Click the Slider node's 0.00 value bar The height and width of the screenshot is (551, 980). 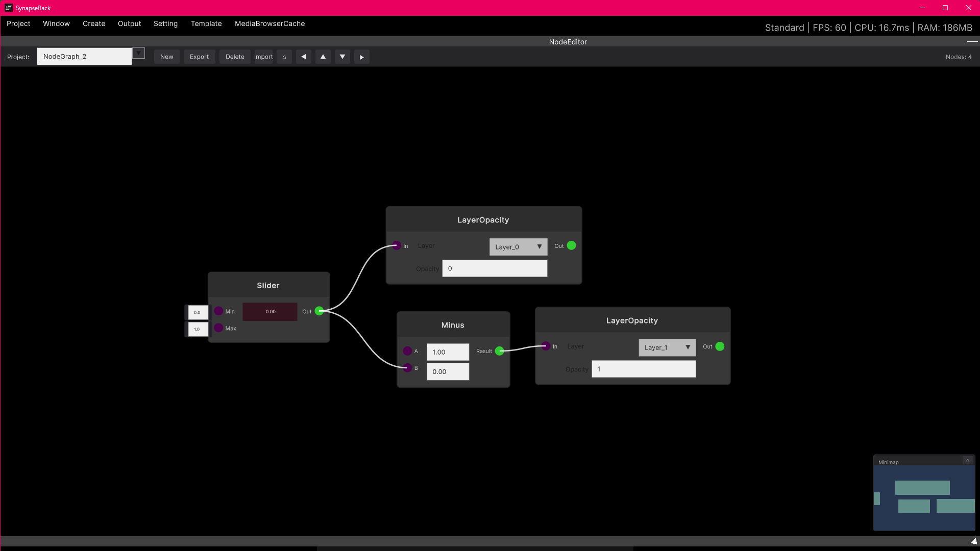(270, 312)
